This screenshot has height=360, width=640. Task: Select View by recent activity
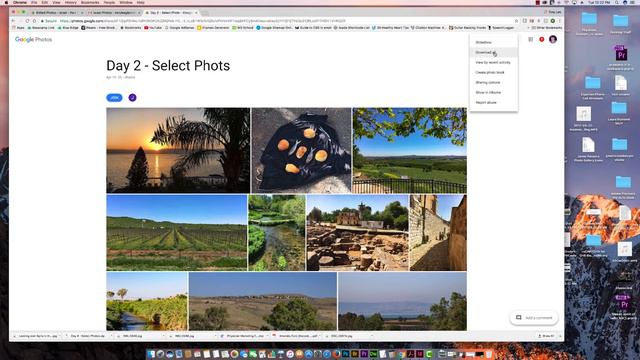click(x=493, y=62)
